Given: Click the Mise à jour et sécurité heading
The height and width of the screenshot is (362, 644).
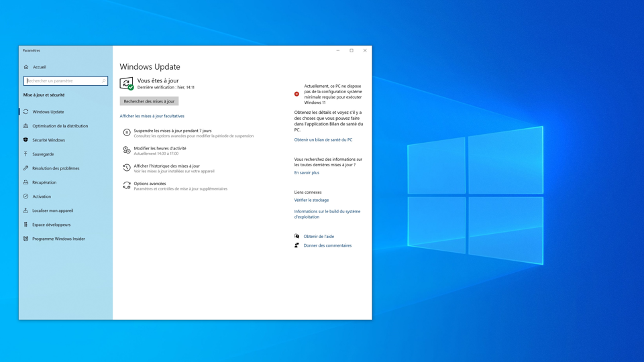Looking at the screenshot, I should (x=44, y=95).
